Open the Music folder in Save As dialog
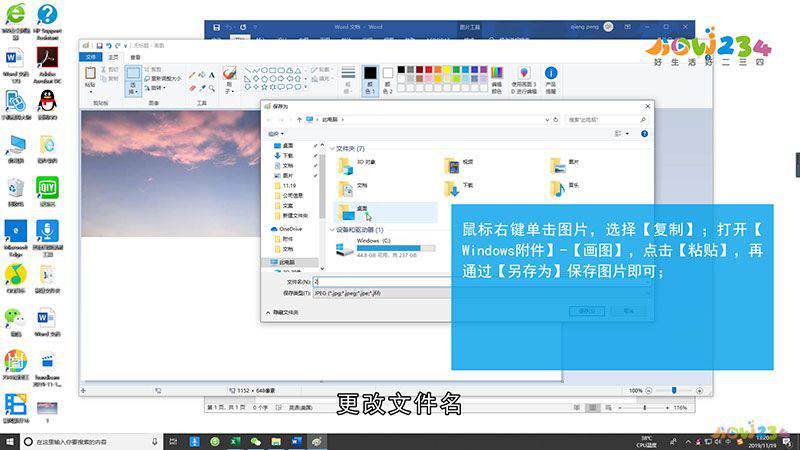Viewport: 800px width, 450px height. [x=565, y=189]
